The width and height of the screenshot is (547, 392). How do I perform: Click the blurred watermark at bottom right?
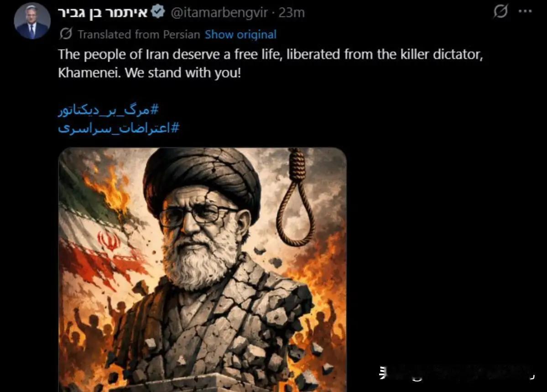(x=456, y=372)
